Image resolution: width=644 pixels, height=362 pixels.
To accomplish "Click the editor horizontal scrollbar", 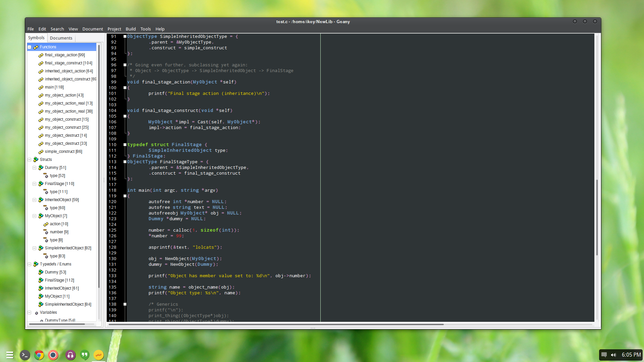I will coord(276,324).
